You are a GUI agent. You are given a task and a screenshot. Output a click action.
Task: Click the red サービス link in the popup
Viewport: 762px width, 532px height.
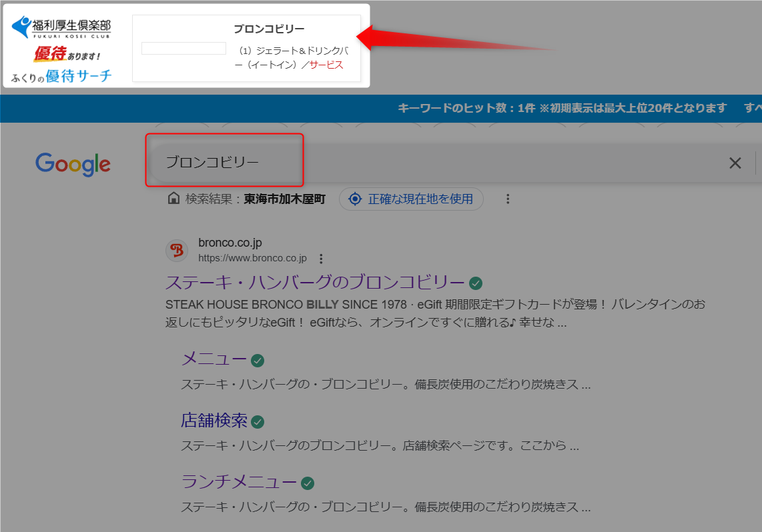(326, 65)
